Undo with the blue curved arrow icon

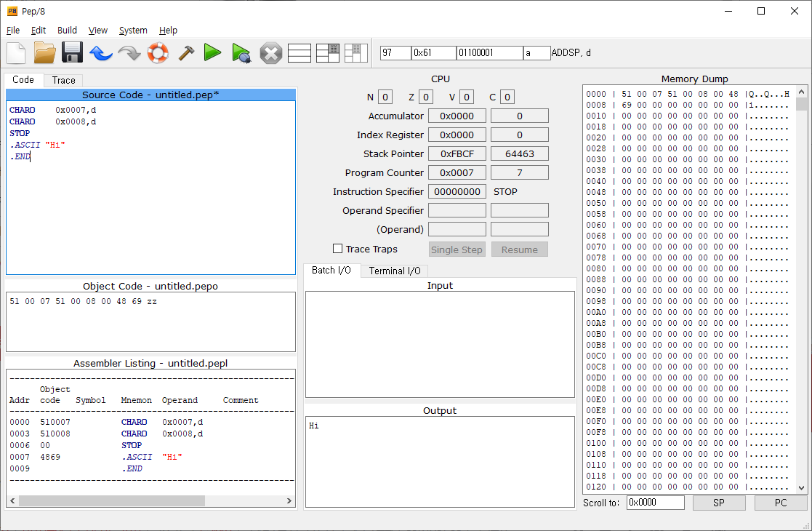[x=101, y=53]
